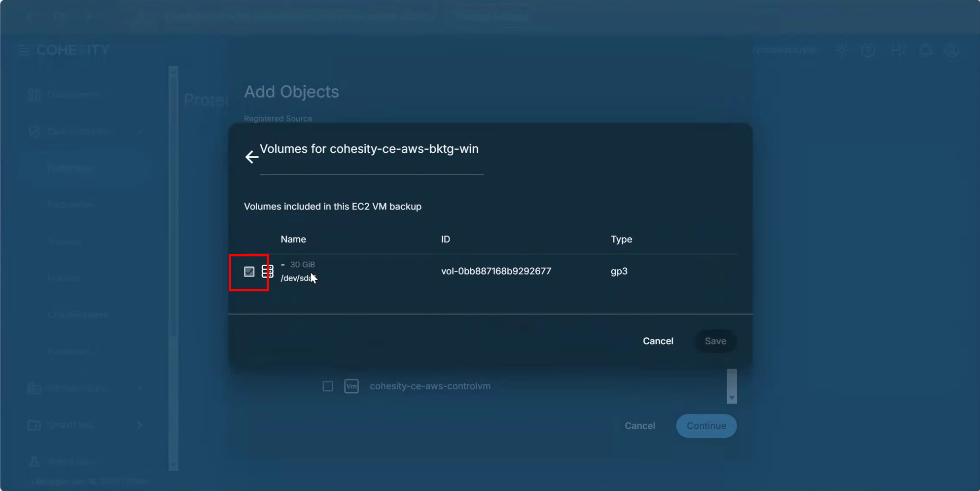This screenshot has height=491, width=980.
Task: Save the volume selection
Action: (715, 341)
